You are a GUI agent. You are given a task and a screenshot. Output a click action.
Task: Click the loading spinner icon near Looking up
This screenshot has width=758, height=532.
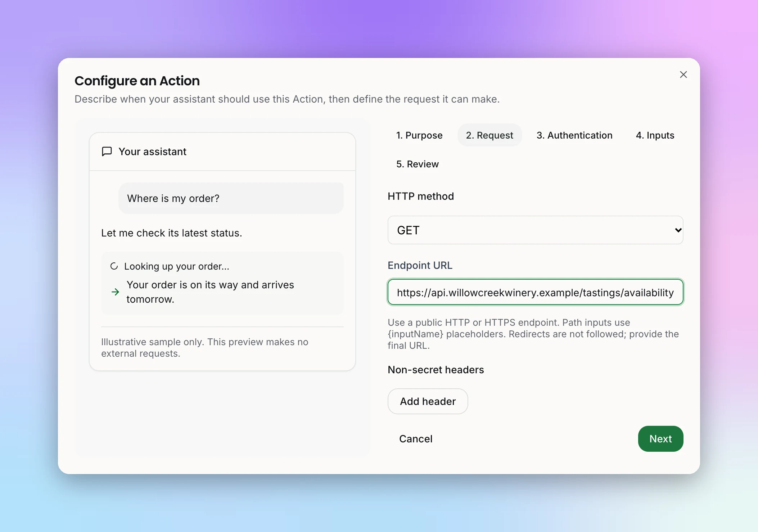[114, 266]
